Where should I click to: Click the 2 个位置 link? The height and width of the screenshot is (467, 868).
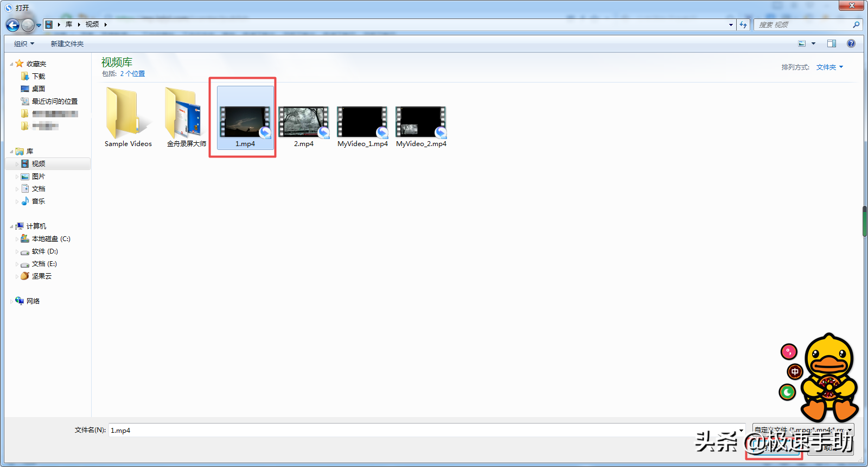[132, 74]
